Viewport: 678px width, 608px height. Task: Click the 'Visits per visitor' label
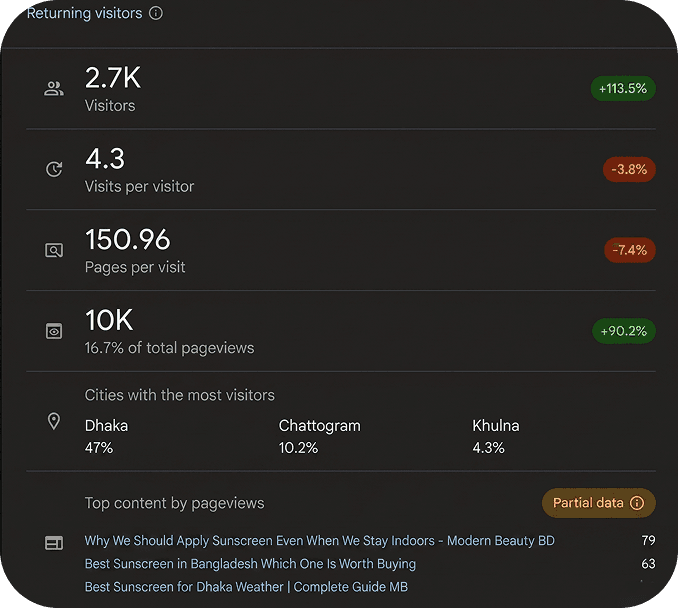point(139,186)
